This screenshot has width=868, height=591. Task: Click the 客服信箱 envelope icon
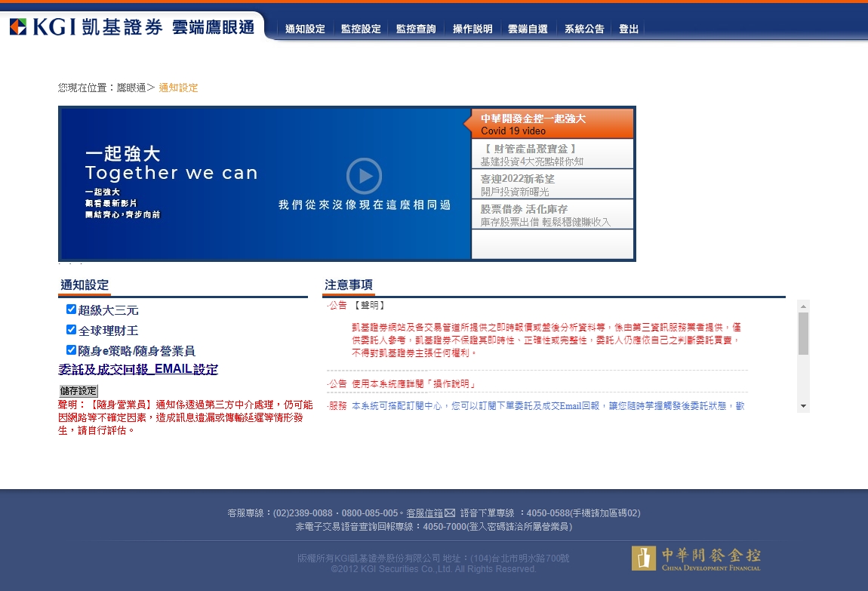coord(450,513)
